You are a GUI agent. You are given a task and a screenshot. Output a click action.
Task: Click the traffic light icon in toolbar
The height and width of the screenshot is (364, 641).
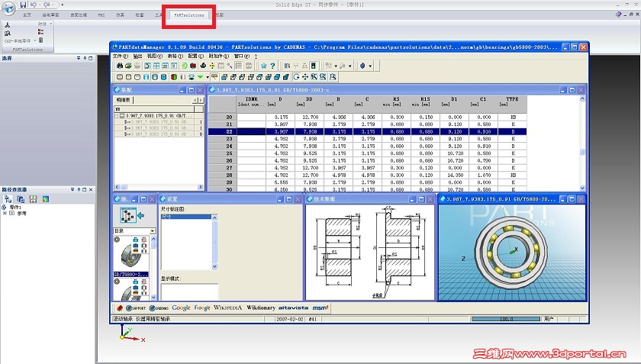tap(313, 66)
